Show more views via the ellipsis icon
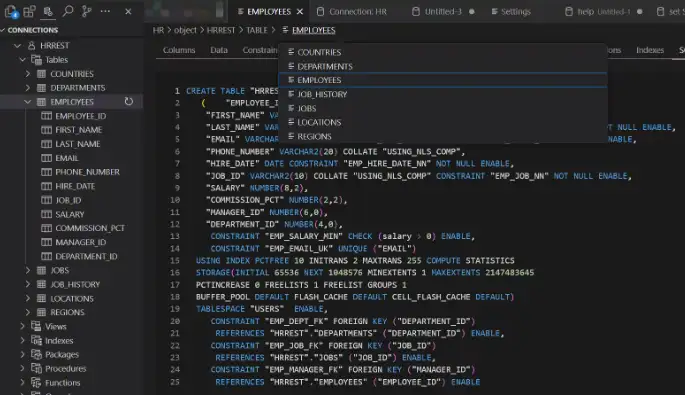Viewport: 685px width, 395px height. tap(105, 11)
